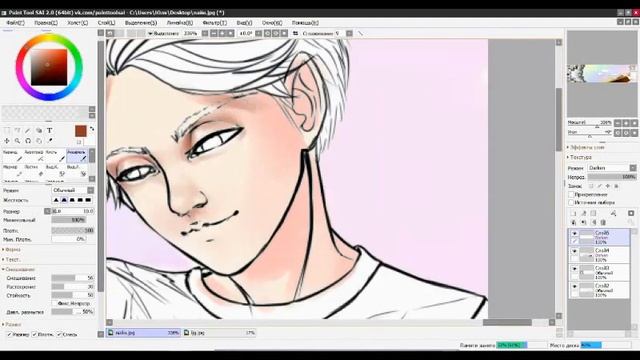The image size is (640, 360).
Task: Enable the Прикрепление checkbox
Action: tap(571, 195)
